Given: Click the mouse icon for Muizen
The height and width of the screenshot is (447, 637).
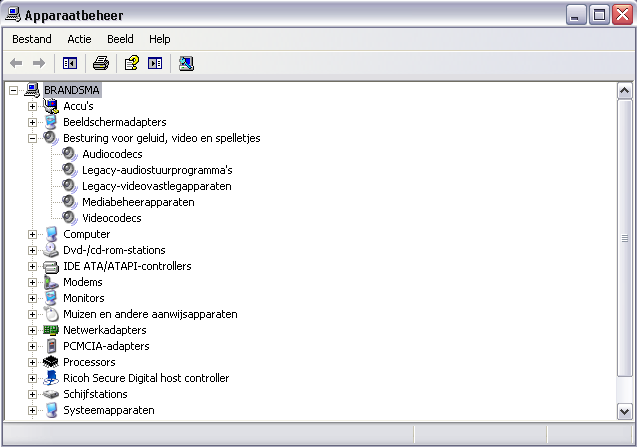Looking at the screenshot, I should (51, 314).
